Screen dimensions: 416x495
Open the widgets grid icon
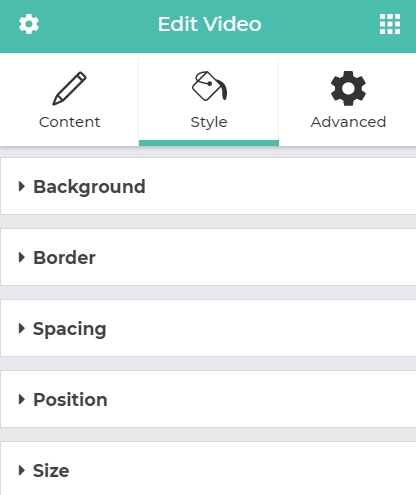[390, 24]
